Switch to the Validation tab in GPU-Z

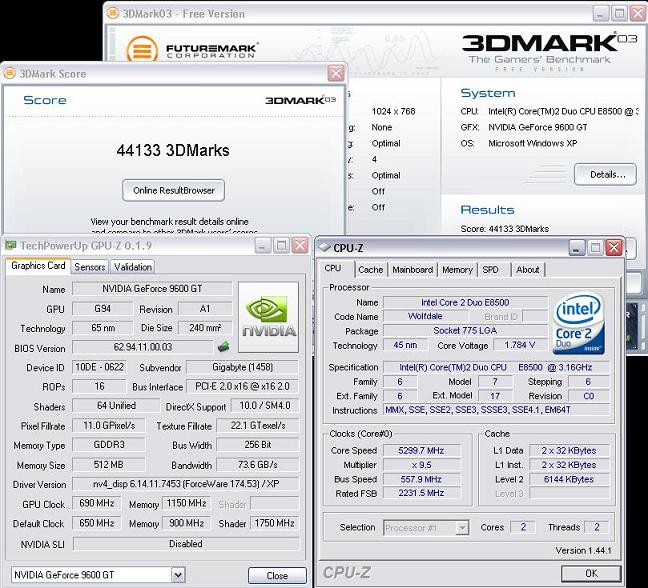[133, 267]
